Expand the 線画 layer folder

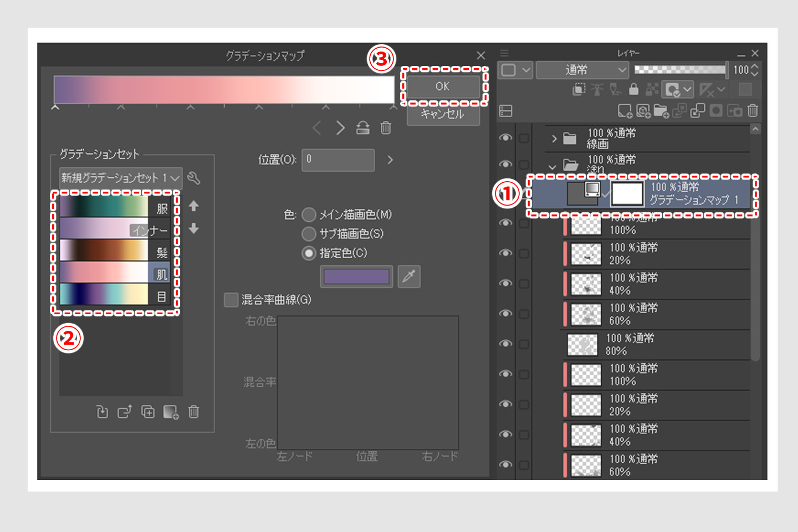(x=554, y=139)
